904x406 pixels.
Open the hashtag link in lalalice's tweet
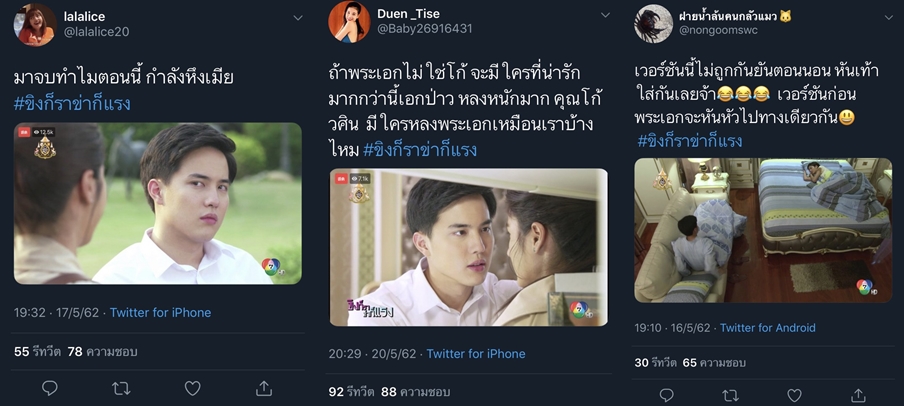72,104
